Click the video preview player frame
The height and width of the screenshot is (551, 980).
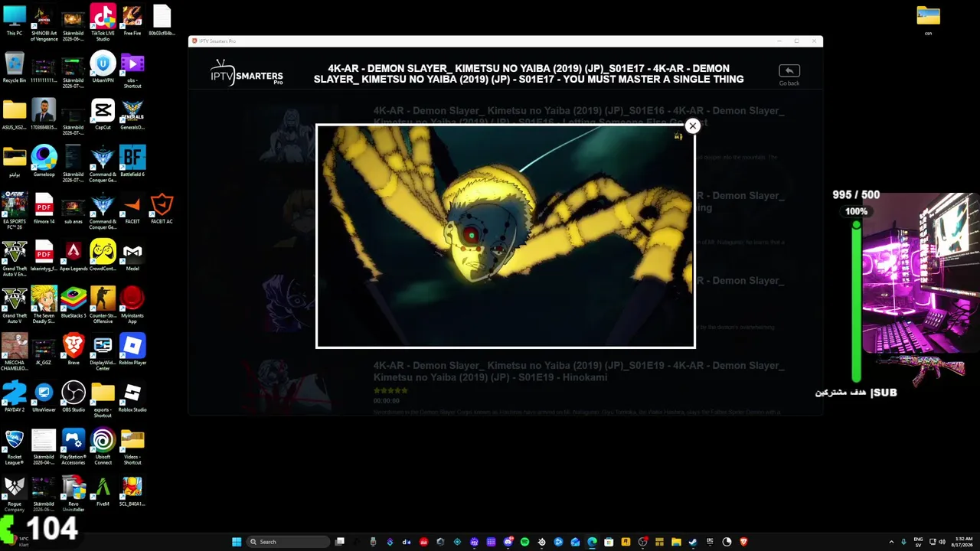(x=505, y=236)
